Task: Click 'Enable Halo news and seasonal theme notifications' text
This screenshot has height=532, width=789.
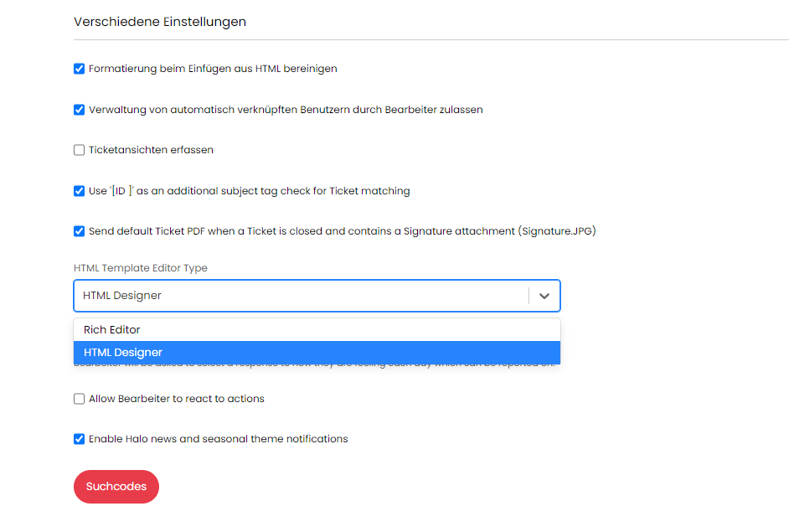Action: click(x=218, y=439)
